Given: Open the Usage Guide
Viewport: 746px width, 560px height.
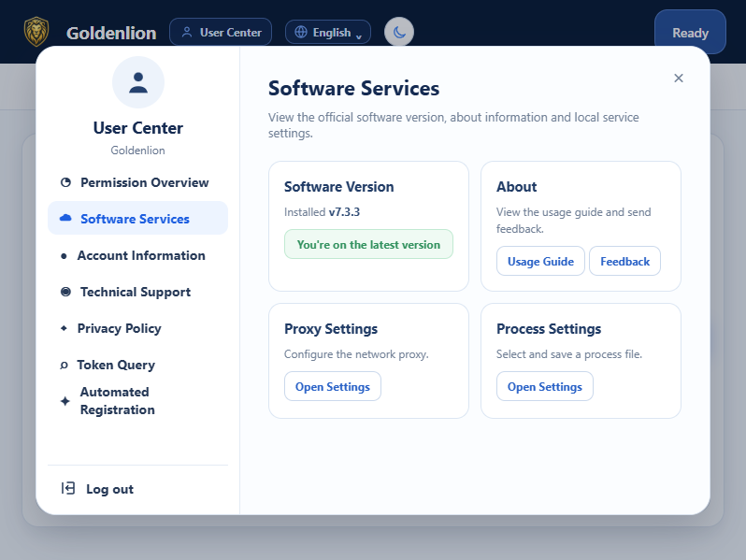Looking at the screenshot, I should (x=540, y=261).
